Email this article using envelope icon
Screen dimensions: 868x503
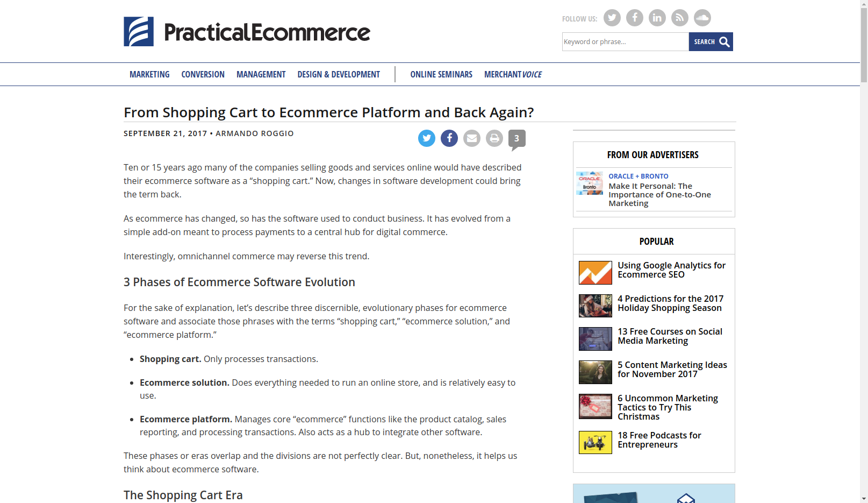[x=472, y=138]
